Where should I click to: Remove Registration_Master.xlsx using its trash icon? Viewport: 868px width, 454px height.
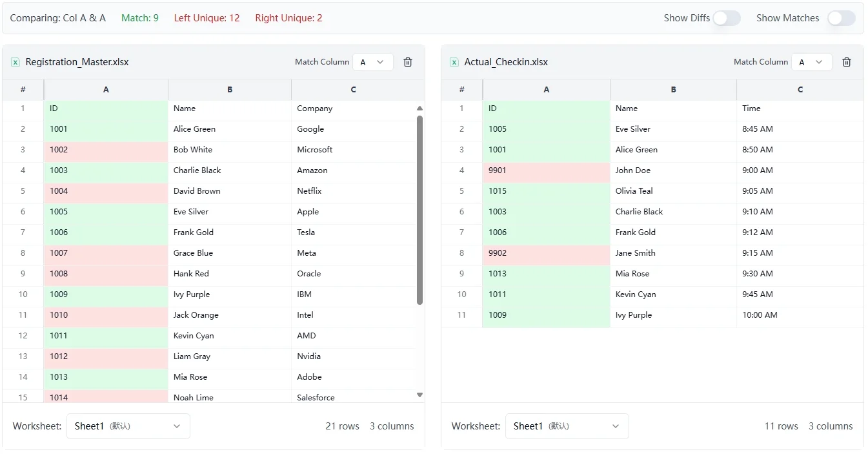(x=407, y=61)
